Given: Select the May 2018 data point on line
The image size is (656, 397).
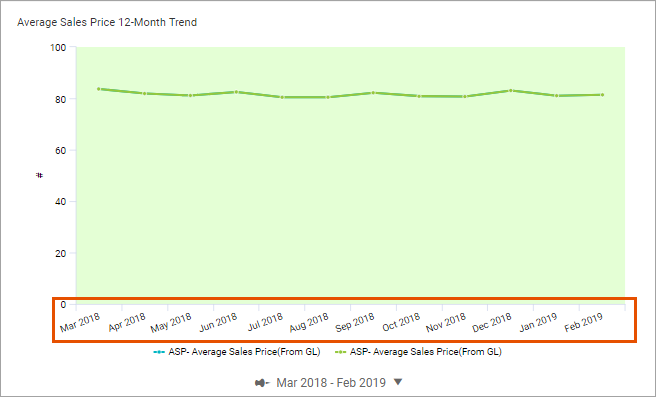Looking at the screenshot, I should click(x=190, y=95).
